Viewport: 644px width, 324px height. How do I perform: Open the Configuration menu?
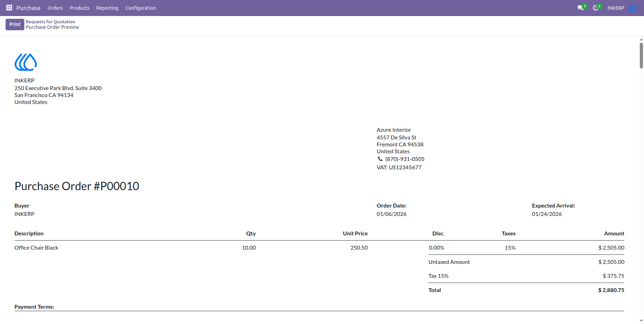coord(140,8)
